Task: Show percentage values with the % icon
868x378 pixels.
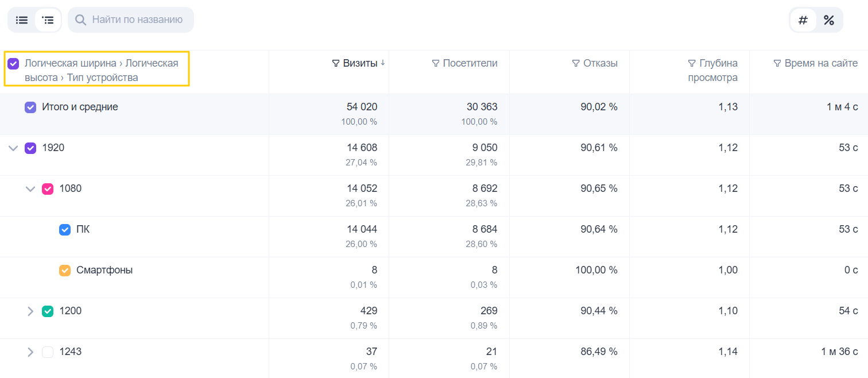Action: coord(829,20)
